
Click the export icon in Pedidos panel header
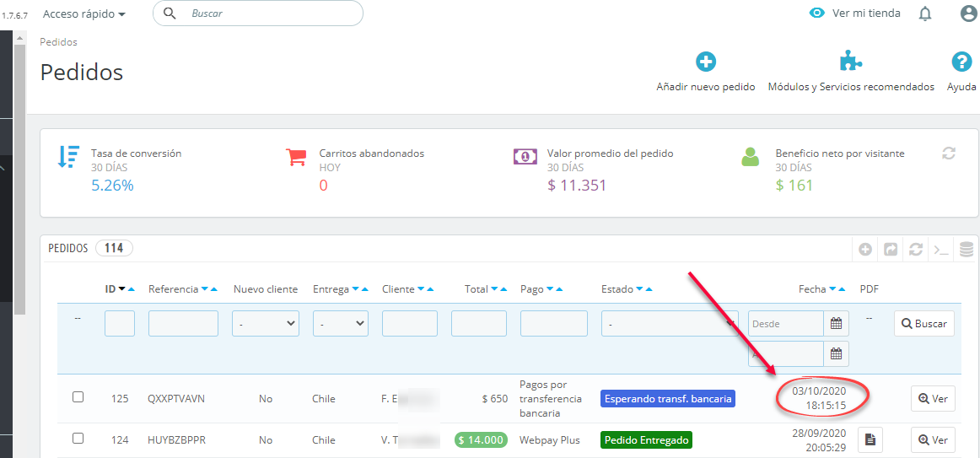[x=891, y=250]
